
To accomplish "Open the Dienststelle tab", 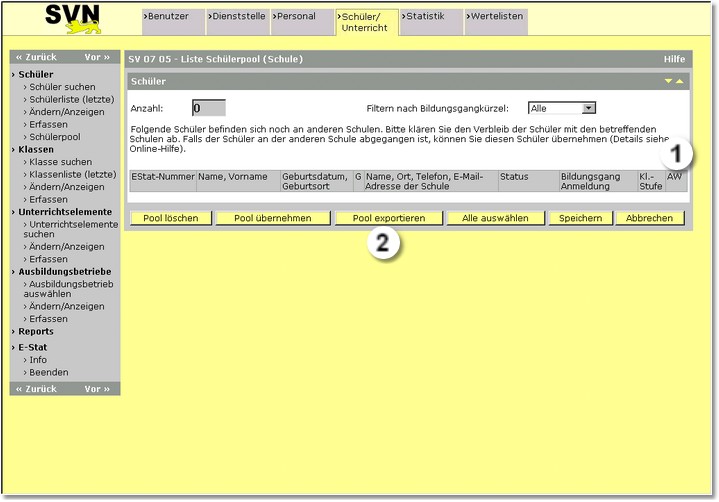I will [x=238, y=22].
